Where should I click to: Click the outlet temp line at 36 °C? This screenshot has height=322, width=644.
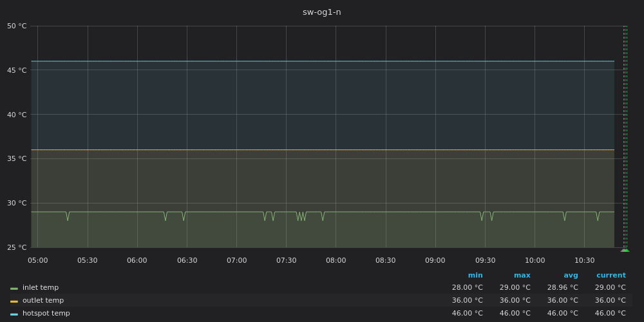click(x=322, y=150)
